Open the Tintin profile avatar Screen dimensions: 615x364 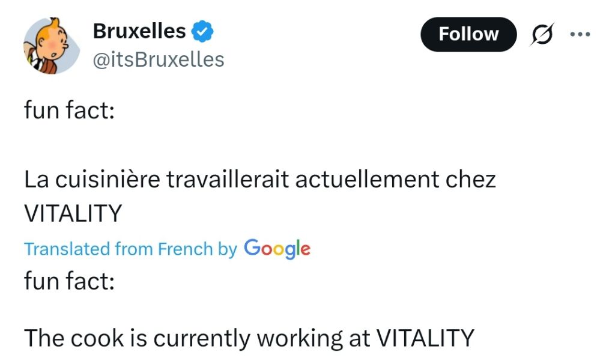point(52,46)
